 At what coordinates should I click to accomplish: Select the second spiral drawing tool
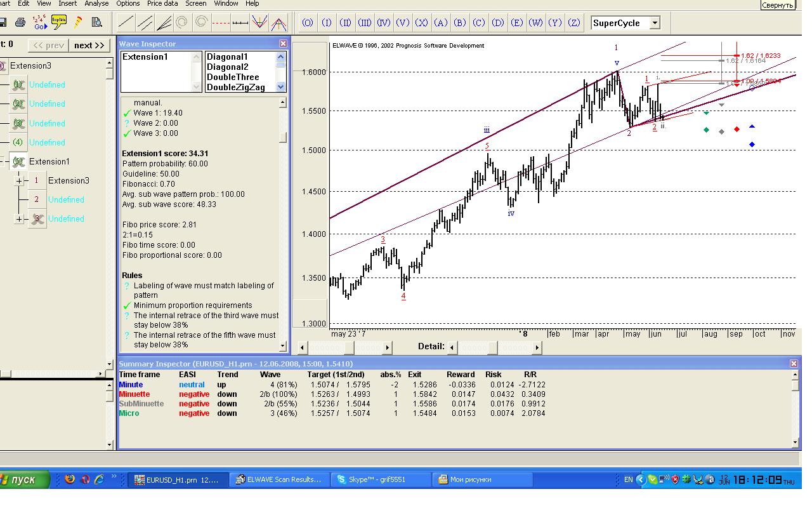click(202, 23)
